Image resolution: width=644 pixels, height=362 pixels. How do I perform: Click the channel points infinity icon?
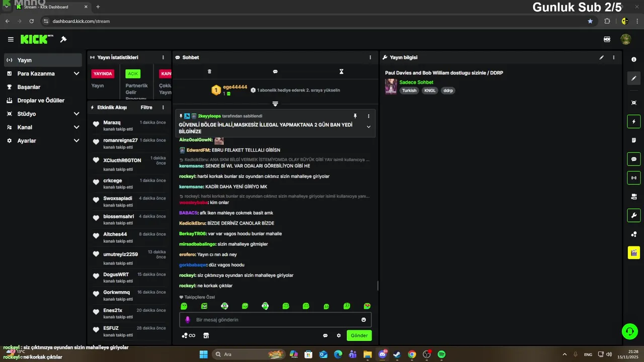tap(188, 335)
